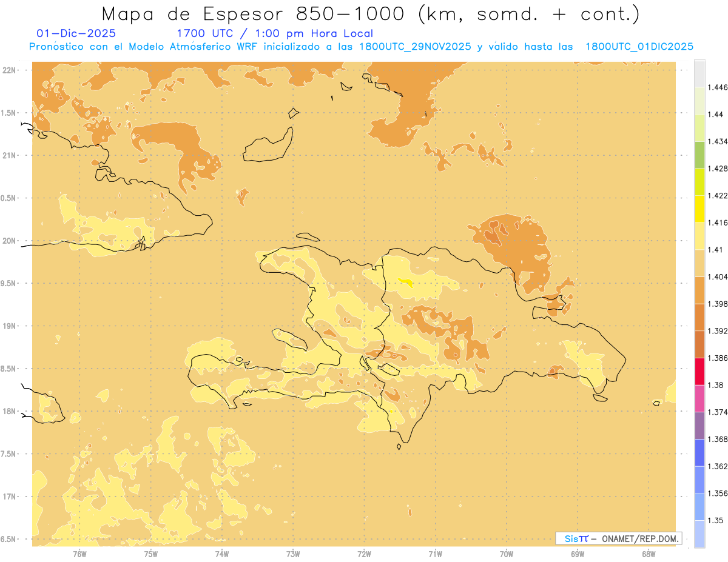Click the latitude label '22N'

[10, 70]
